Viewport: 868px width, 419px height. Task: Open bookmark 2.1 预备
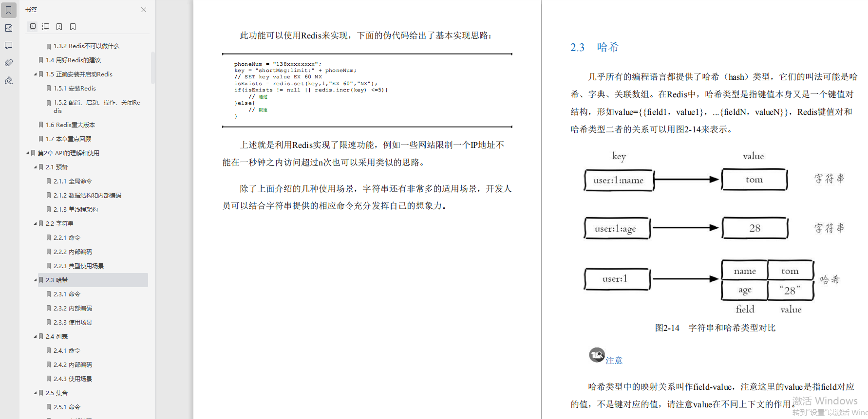(x=57, y=167)
